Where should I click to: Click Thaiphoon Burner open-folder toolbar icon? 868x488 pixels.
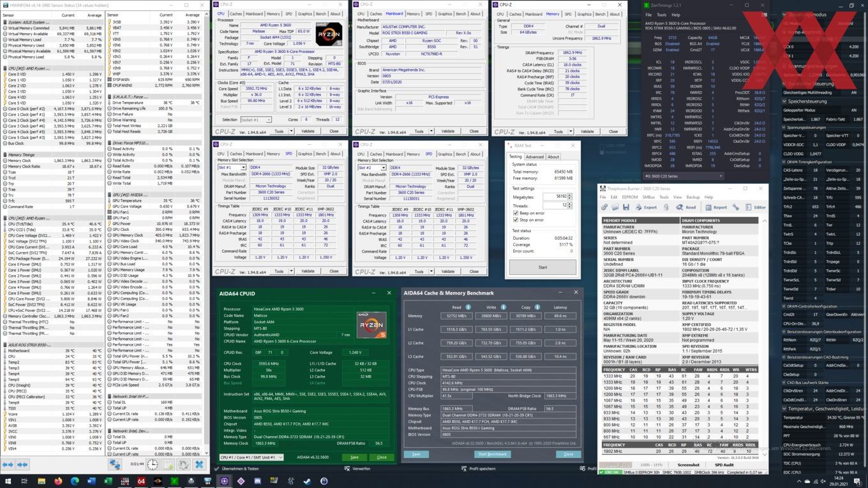pos(615,207)
